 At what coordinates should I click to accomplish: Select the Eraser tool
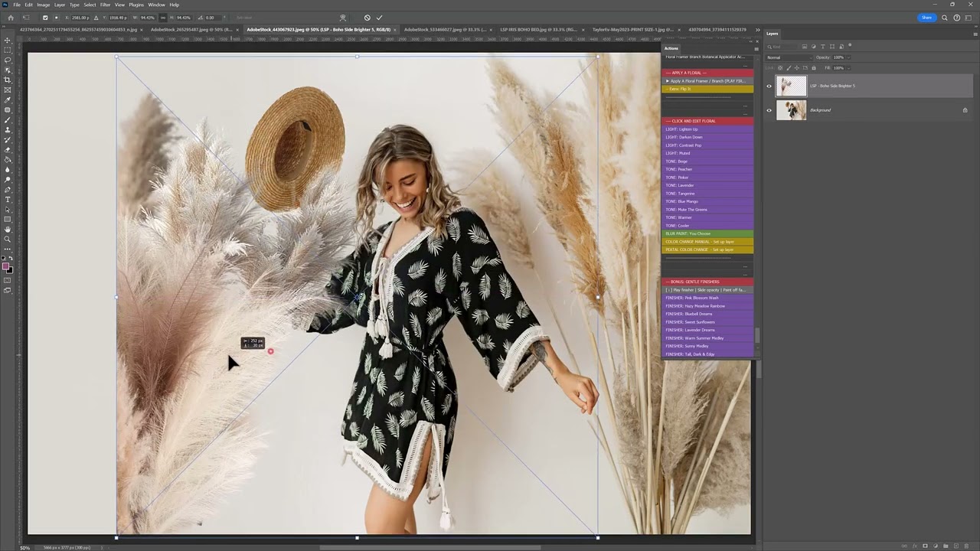click(8, 149)
